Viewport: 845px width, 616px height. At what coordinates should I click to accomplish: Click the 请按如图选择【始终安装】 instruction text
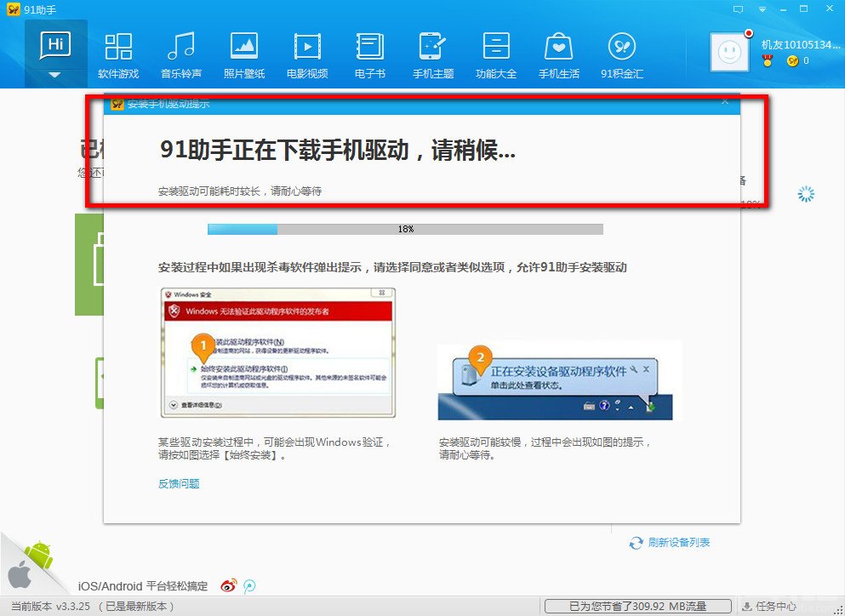(x=222, y=455)
